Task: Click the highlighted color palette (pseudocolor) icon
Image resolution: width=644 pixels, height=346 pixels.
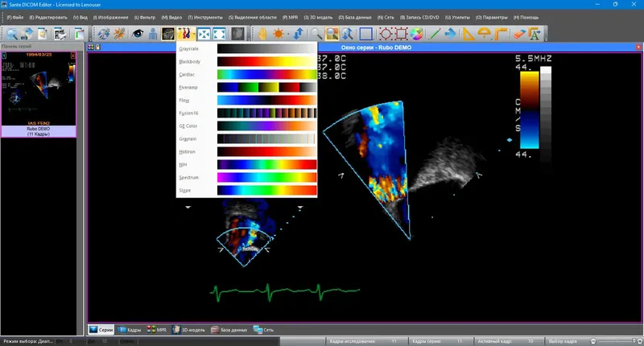Action: click(184, 34)
